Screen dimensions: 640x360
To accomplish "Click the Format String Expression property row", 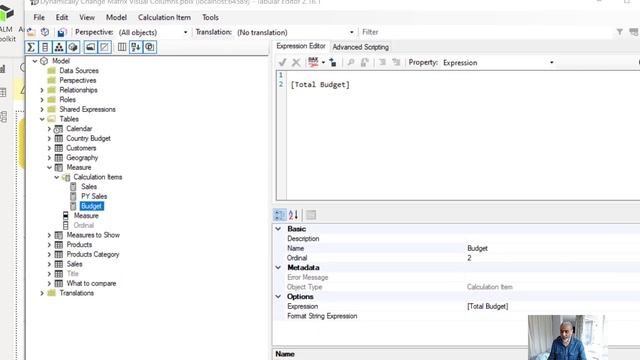I will (457, 316).
